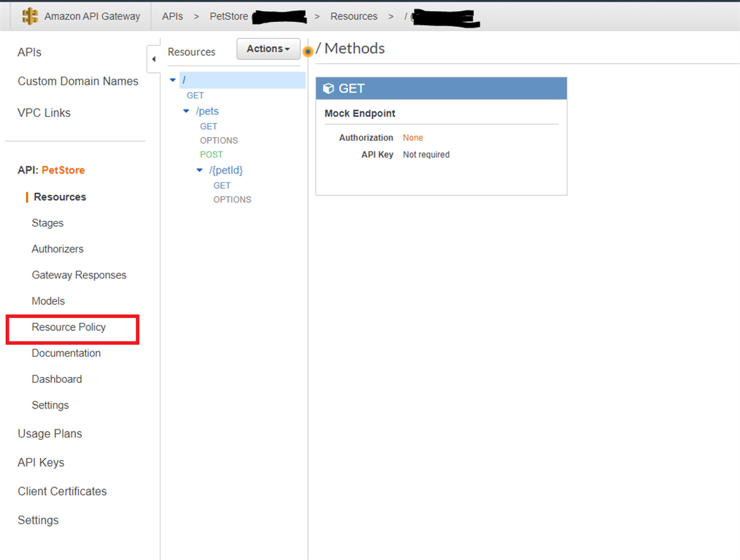Click API Key value Not required
This screenshot has height=560, width=740.
click(x=425, y=155)
